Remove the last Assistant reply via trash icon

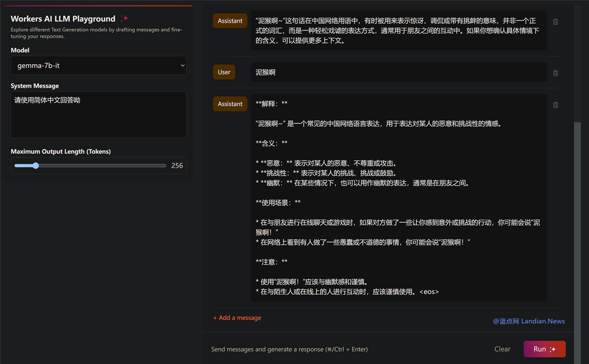tap(555, 105)
